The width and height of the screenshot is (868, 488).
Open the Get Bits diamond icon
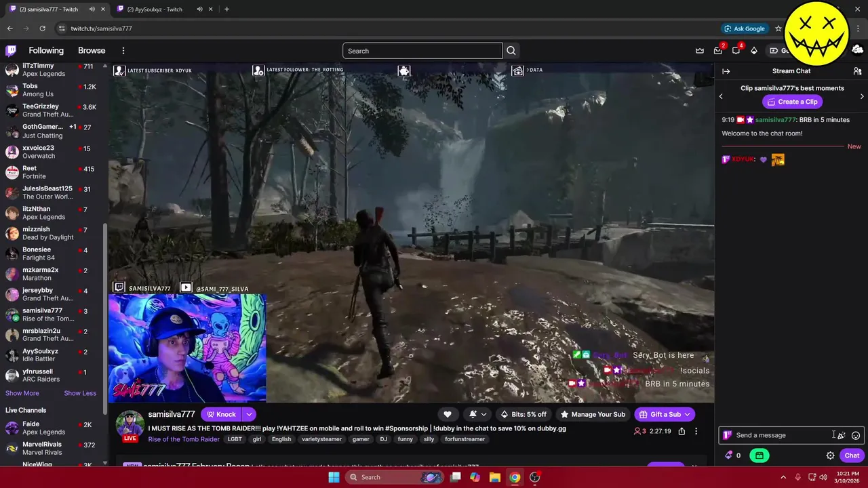753,51
